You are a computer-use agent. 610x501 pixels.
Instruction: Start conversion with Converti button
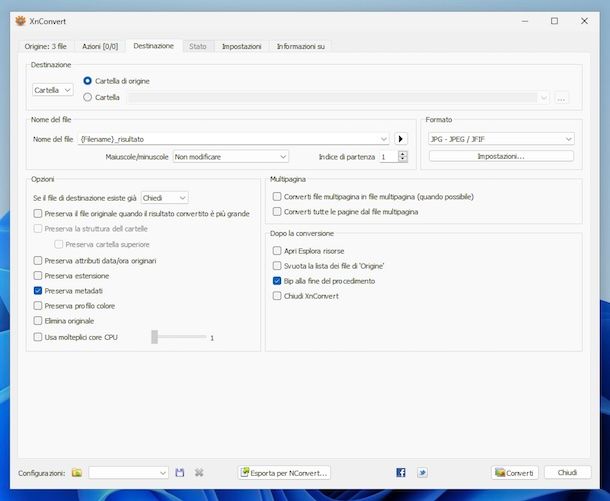[x=515, y=473]
